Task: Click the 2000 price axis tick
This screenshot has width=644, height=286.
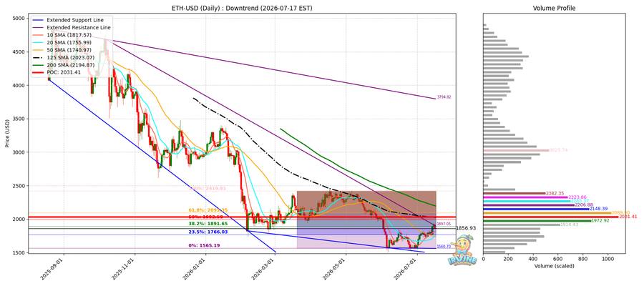Action: tap(19, 219)
